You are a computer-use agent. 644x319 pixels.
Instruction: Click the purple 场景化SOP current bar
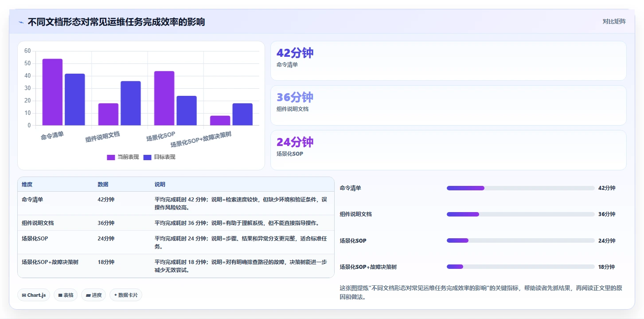tap(164, 98)
